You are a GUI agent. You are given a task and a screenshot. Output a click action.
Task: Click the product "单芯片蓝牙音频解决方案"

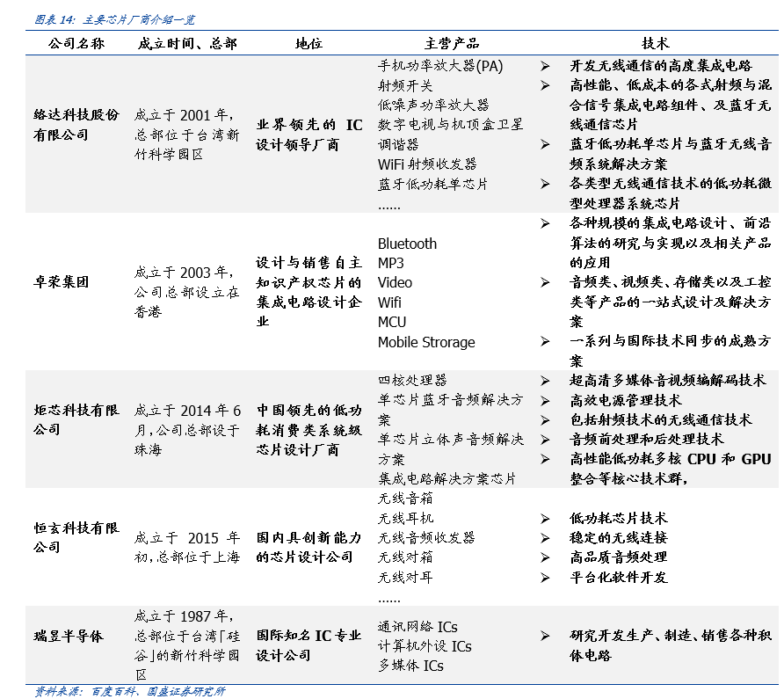point(451,410)
